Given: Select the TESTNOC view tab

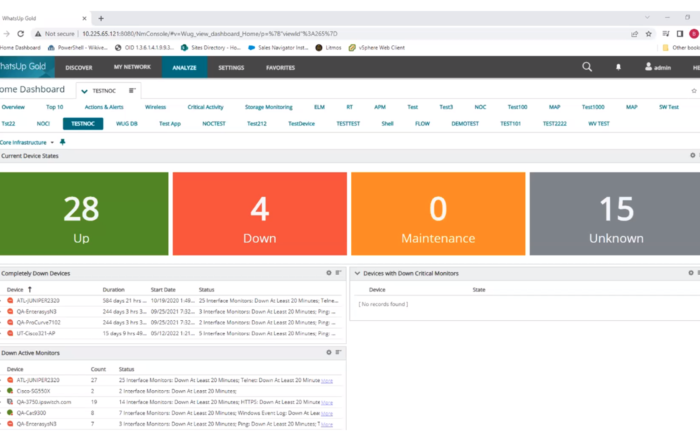Looking at the screenshot, I should click(83, 124).
